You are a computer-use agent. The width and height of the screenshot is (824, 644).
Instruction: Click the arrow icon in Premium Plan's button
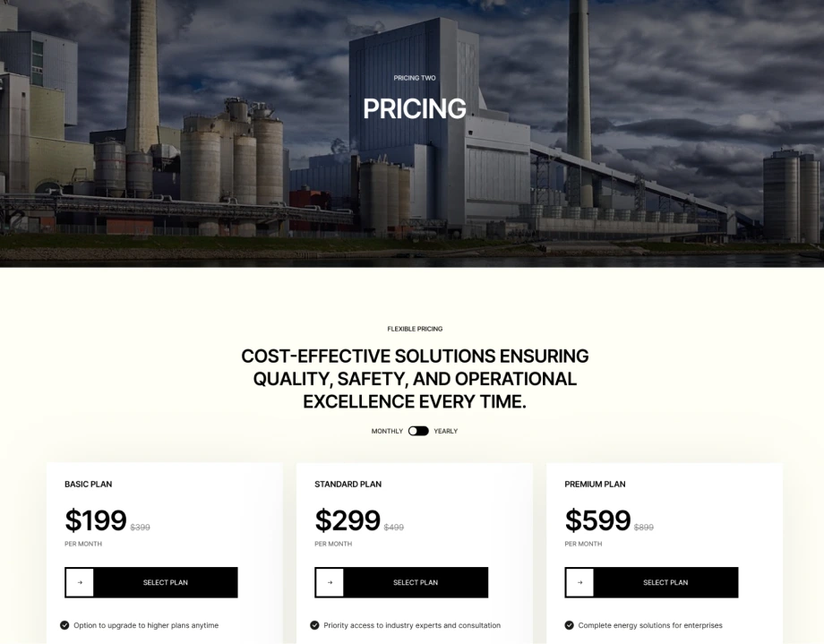(579, 582)
